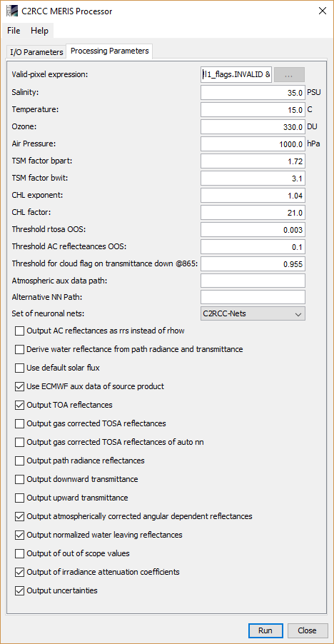Open the valid-pixel expression editor ellipsis button

click(289, 75)
